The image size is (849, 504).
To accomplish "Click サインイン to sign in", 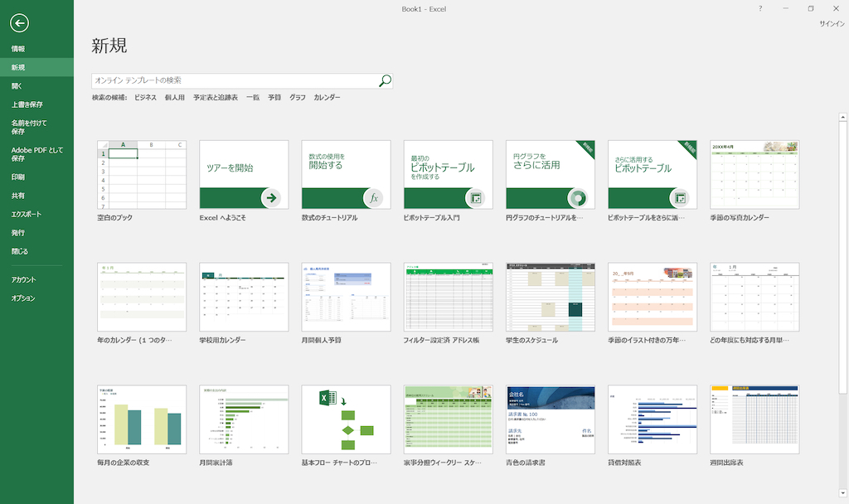I will point(832,24).
